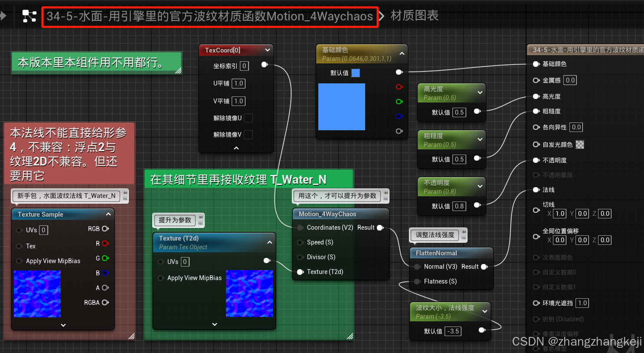Click the 34-5-水面 material title in breadcrumb
The height and width of the screenshot is (353, 644).
point(210,16)
